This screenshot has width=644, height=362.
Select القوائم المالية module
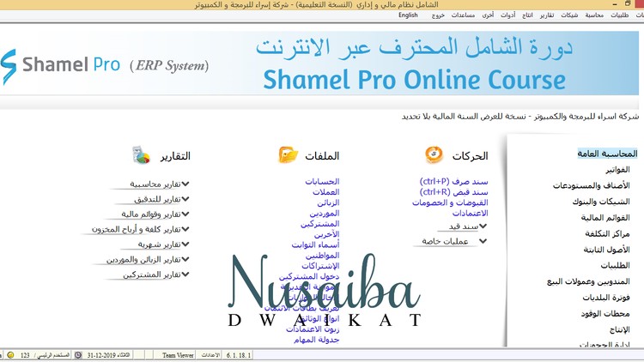coord(605,218)
